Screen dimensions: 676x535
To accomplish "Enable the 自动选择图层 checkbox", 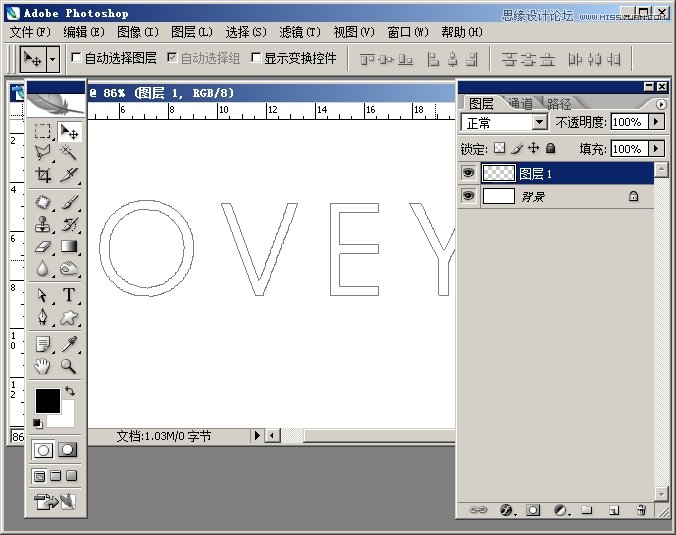I will (x=77, y=58).
